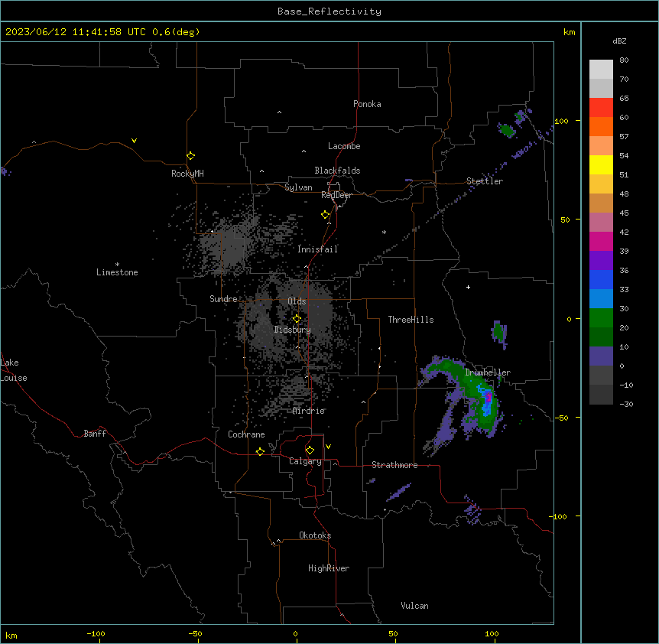Click the yellow V marker northeast of Calgary
The height and width of the screenshot is (644, 659).
[x=328, y=447]
